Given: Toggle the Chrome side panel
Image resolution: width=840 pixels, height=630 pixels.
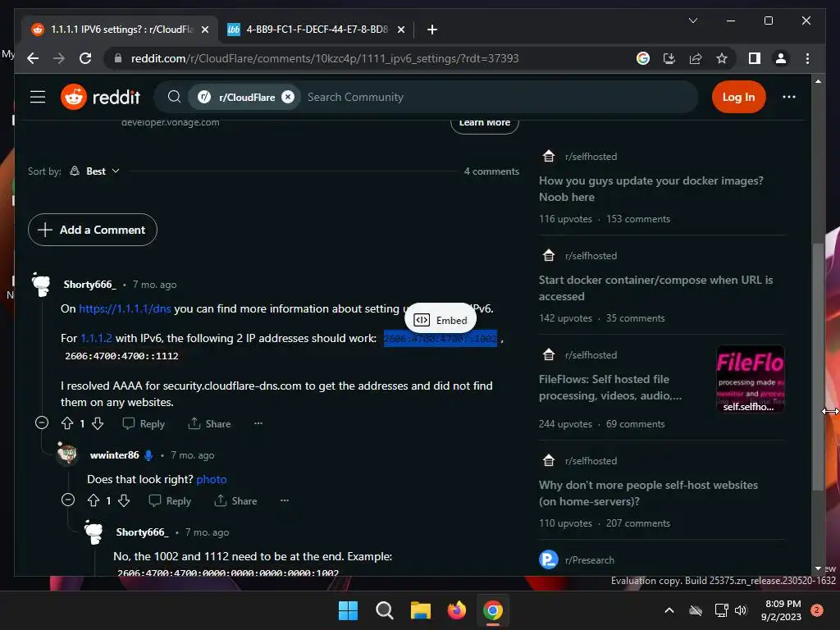Looking at the screenshot, I should 755,58.
